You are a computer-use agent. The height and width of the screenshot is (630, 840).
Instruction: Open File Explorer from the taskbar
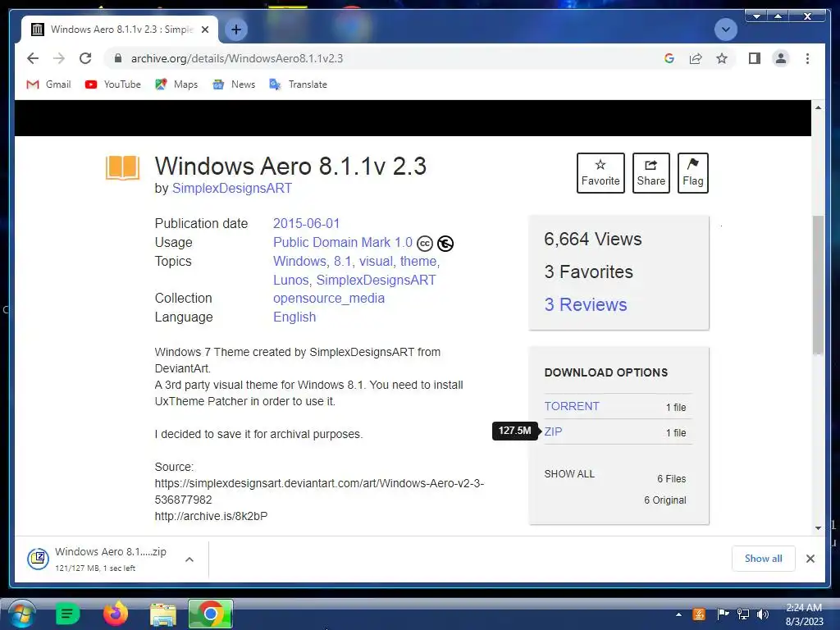(x=163, y=615)
